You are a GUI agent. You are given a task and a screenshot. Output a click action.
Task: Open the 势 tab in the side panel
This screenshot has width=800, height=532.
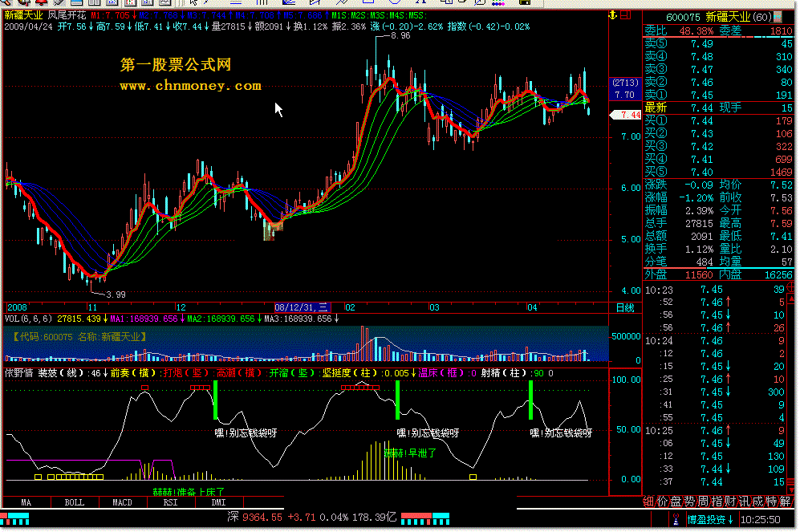click(689, 502)
